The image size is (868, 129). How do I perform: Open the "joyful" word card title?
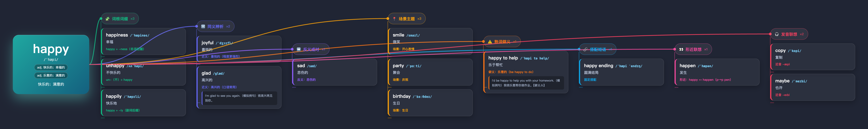[208, 43]
